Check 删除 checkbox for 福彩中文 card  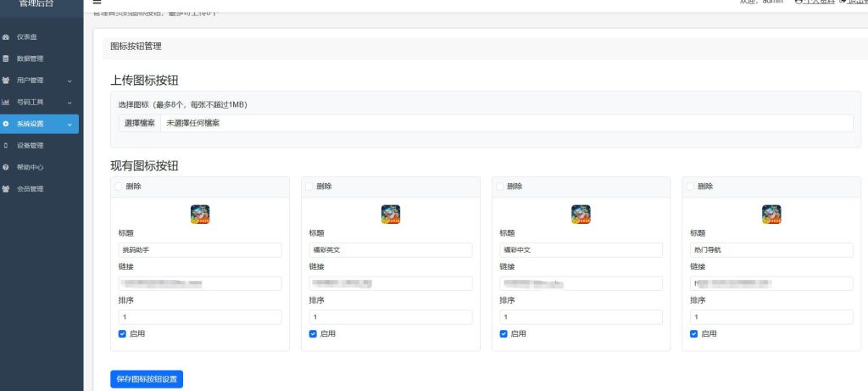(499, 187)
